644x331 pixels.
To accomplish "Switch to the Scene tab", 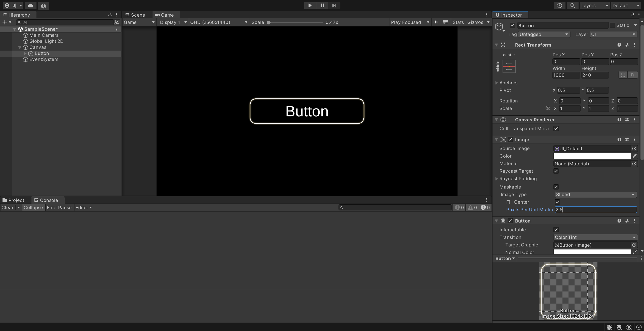I will click(x=135, y=15).
